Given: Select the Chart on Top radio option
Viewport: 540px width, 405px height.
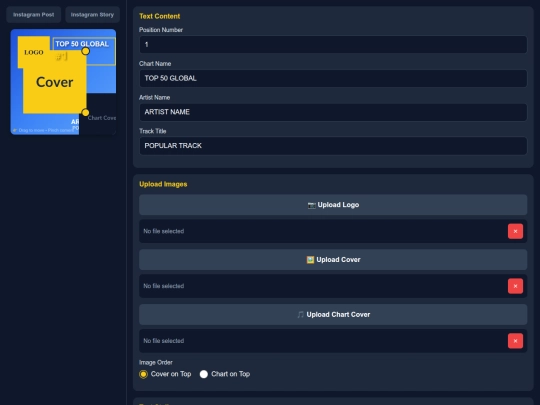Looking at the screenshot, I should tap(204, 374).
